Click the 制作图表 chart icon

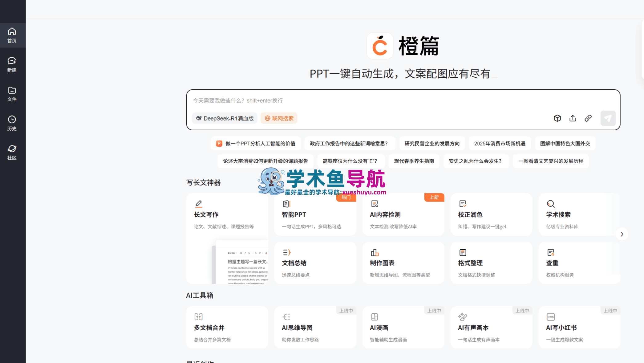pyautogui.click(x=375, y=252)
